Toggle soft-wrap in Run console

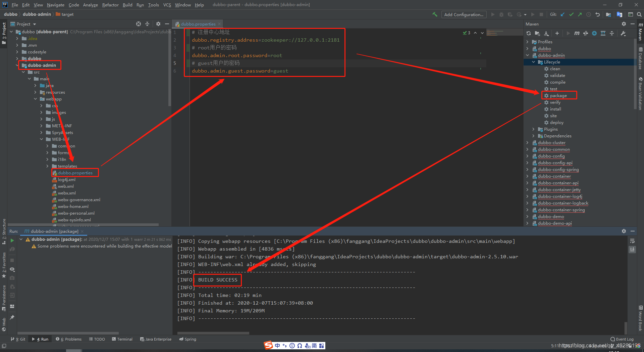click(632, 241)
